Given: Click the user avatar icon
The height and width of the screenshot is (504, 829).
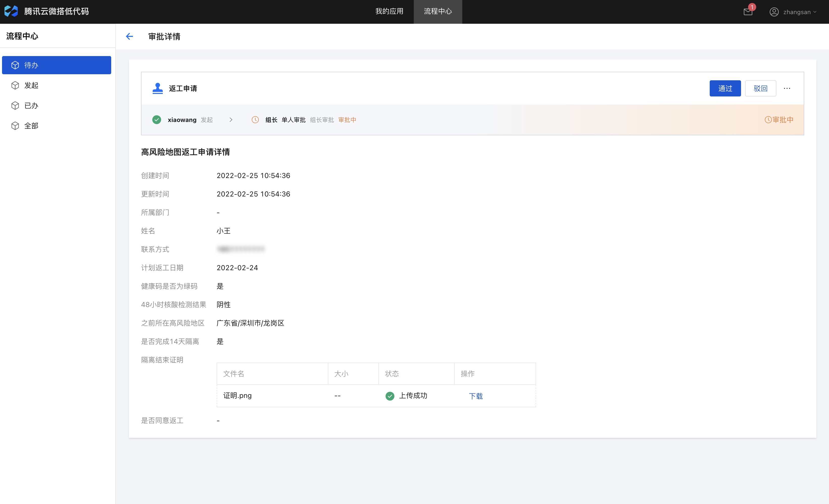Looking at the screenshot, I should [x=774, y=12].
